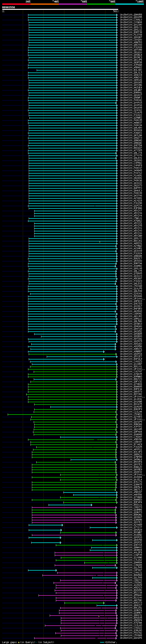This screenshot has height=644, width=146.
Task: Open hit UniRef100_Q94G60
Action: click(131, 326)
